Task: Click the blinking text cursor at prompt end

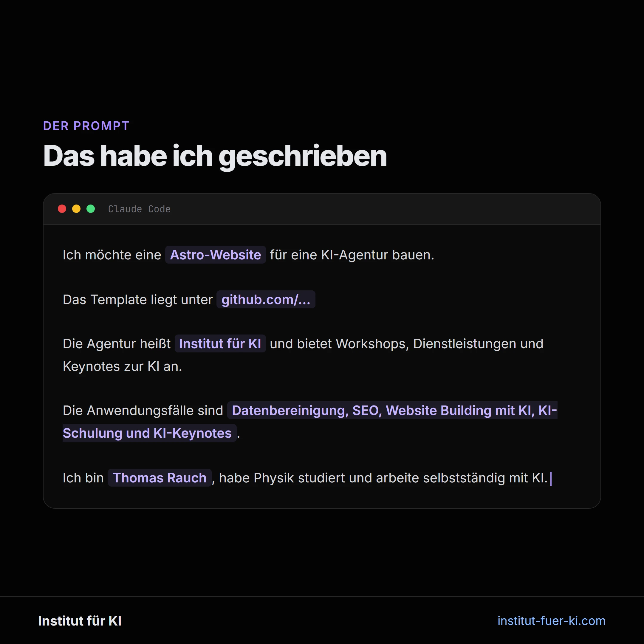Action: click(x=551, y=478)
